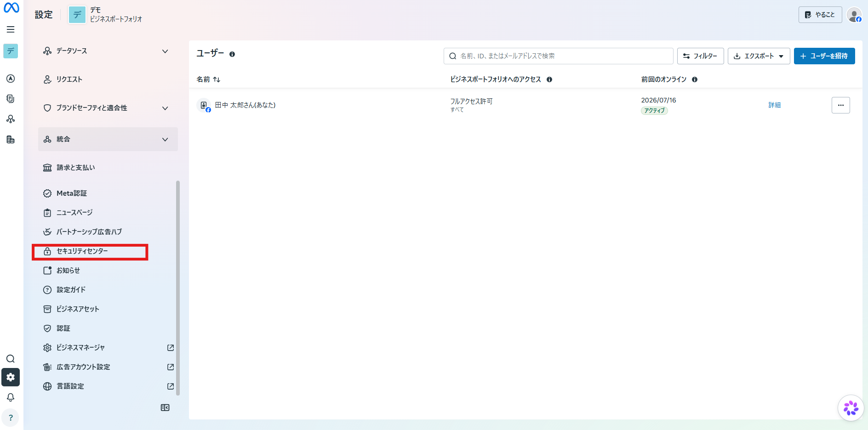Open more options for 田中 太郎 row
This screenshot has height=430, width=868.
tap(841, 105)
